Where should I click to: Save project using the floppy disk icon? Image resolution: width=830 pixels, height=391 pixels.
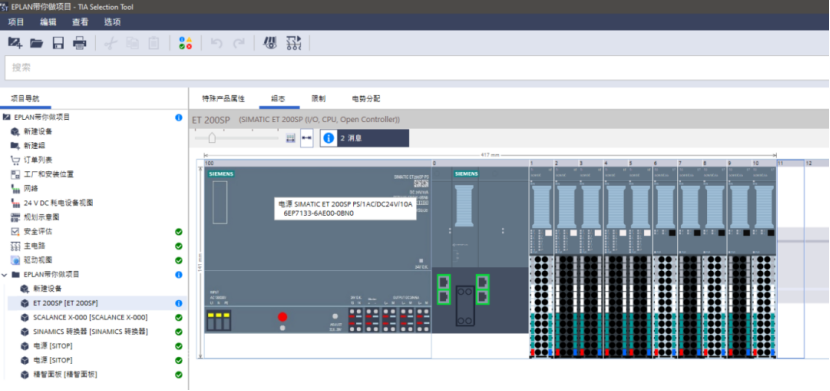tap(58, 43)
